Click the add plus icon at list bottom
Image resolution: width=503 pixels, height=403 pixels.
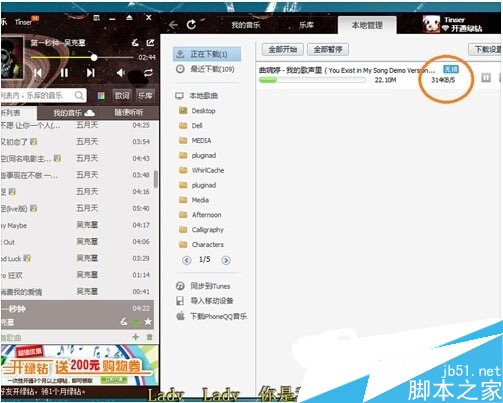coord(136,337)
